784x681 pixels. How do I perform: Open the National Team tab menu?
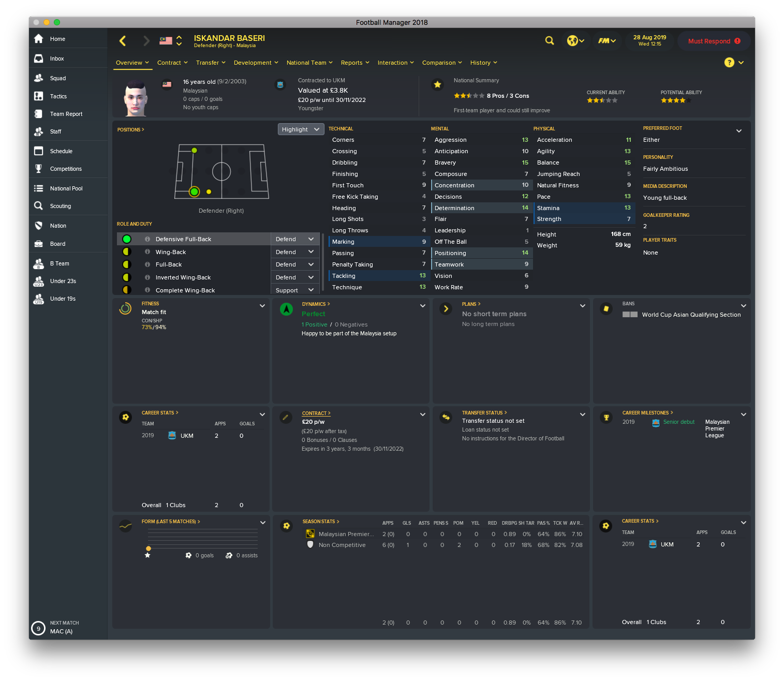point(310,63)
